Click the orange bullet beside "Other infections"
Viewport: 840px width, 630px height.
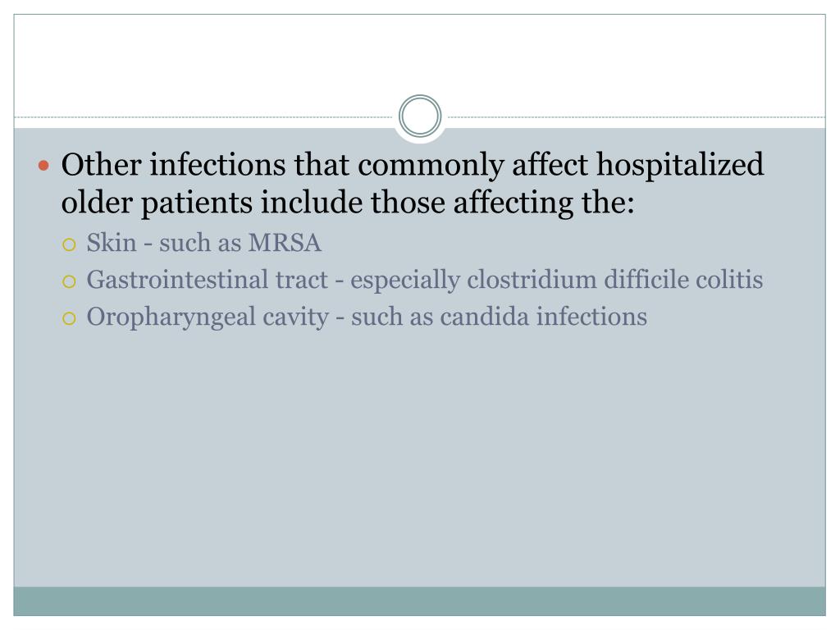click(x=44, y=166)
